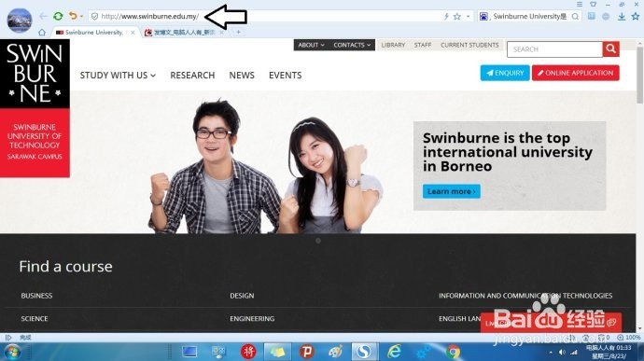Click the orange undo closed tab icon

pyautogui.click(x=73, y=16)
